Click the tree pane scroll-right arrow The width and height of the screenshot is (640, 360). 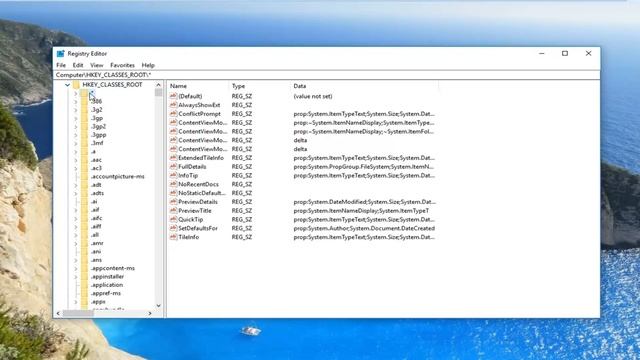[150, 313]
